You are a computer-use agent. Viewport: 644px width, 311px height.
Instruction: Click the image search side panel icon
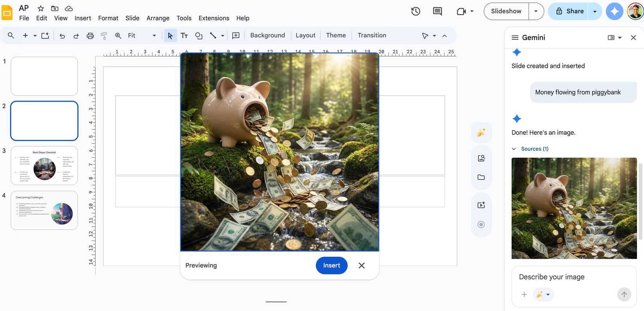coord(481,158)
